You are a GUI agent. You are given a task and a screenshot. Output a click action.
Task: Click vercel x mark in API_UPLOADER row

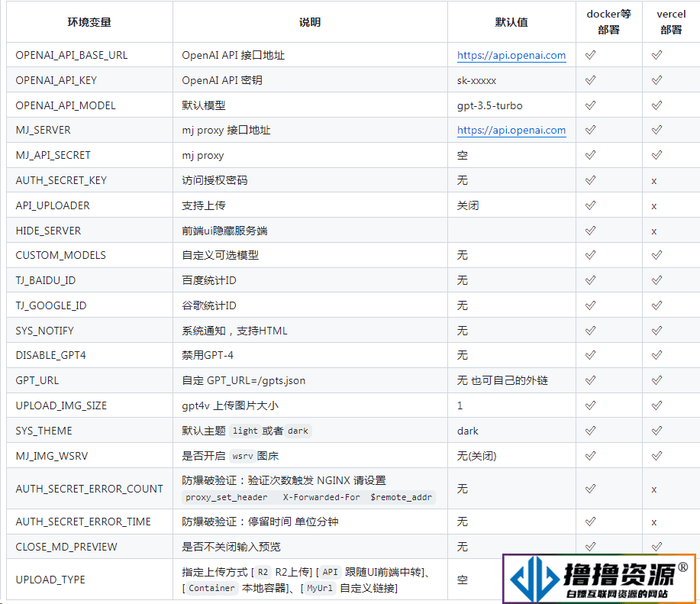654,206
